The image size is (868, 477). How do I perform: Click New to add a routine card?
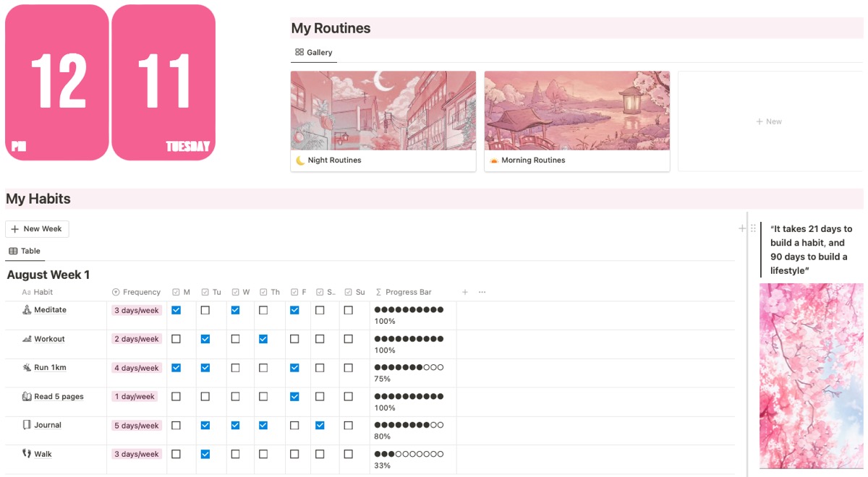tap(769, 121)
